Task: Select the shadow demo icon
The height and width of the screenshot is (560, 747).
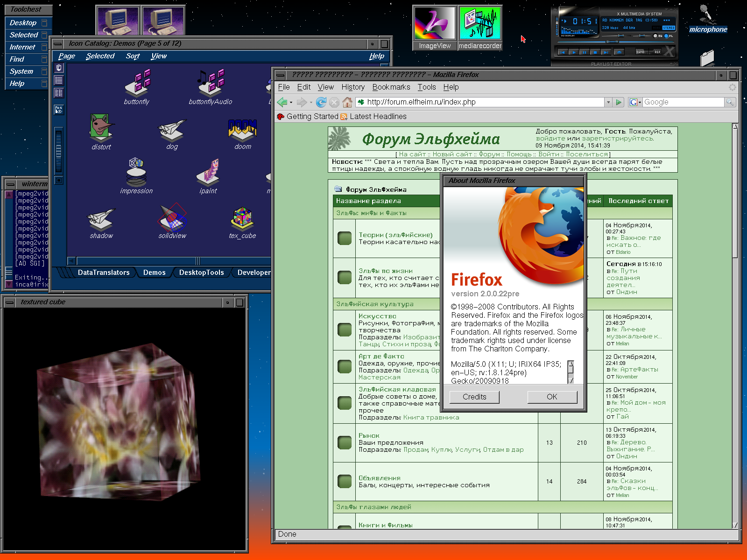Action: coord(101,223)
